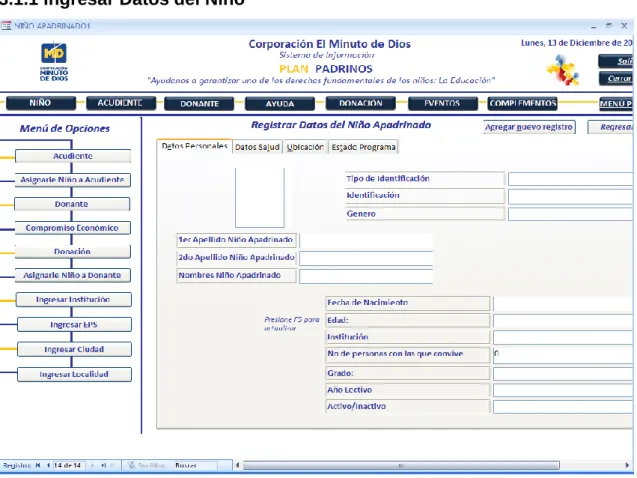
Task: Switch to Ubicación tab
Action: (305, 147)
